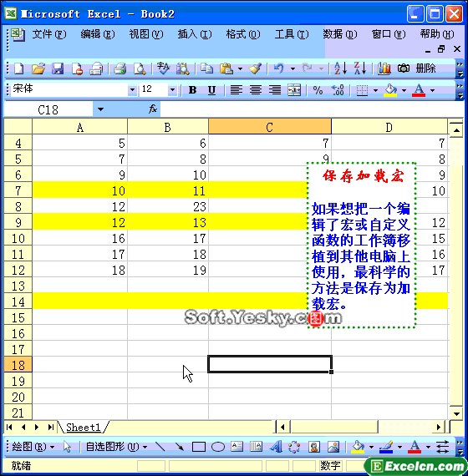This screenshot has height=476, width=468.
Task: Insert WordArt from the Drawing toolbar
Action: click(276, 447)
